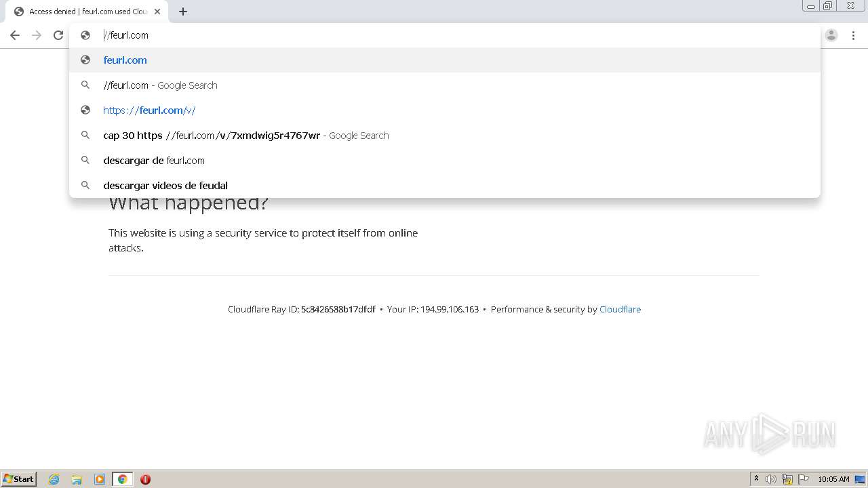Image resolution: width=868 pixels, height=488 pixels.
Task: Click the 10:05 AM taskbar clock
Action: (833, 479)
